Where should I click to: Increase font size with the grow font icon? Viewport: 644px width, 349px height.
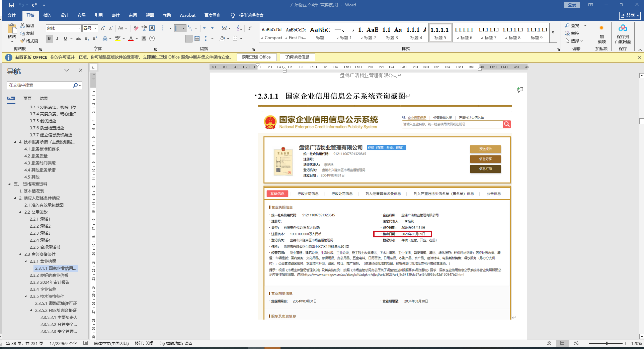pyautogui.click(x=103, y=28)
